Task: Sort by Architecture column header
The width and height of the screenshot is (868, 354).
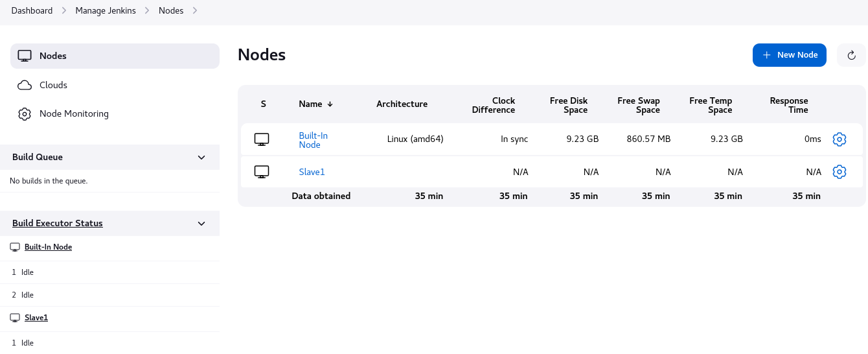Action: [x=402, y=104]
